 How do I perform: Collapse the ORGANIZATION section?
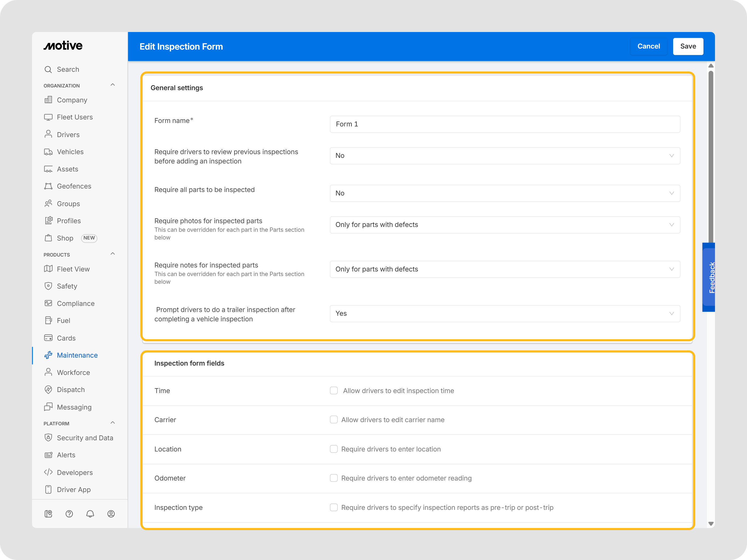pos(113,85)
